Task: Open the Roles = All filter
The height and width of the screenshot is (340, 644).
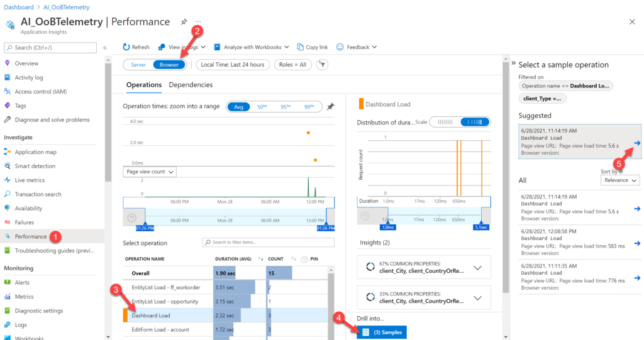Action: (292, 65)
